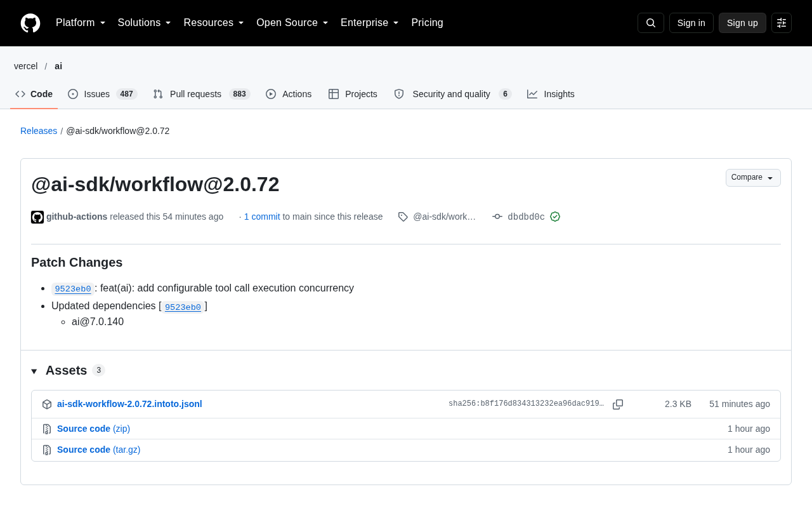This screenshot has width=812, height=508.
Task: Go back to Releases breadcrumb
Action: [39, 131]
